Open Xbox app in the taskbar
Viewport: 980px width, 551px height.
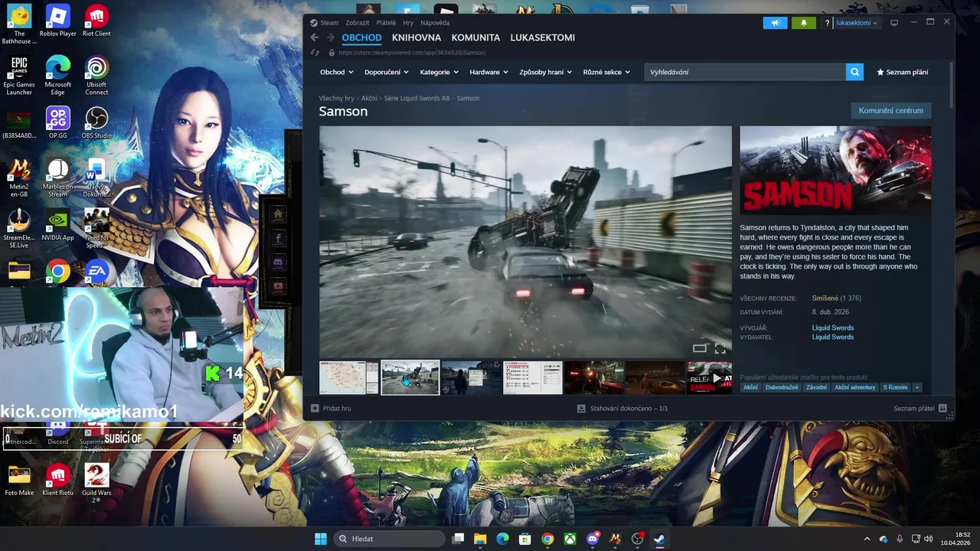(x=570, y=539)
